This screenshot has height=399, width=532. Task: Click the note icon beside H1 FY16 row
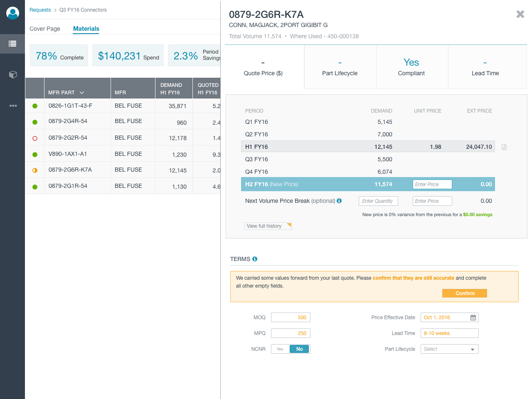(504, 147)
